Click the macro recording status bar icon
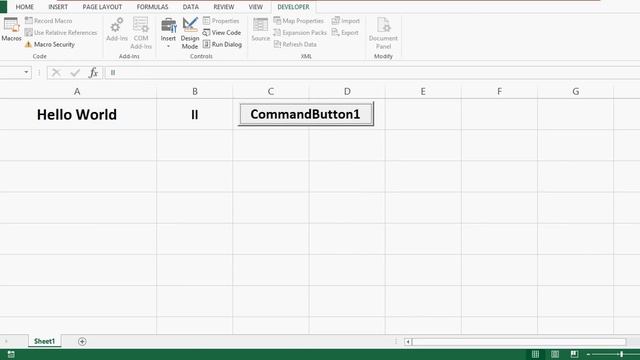 (11, 354)
